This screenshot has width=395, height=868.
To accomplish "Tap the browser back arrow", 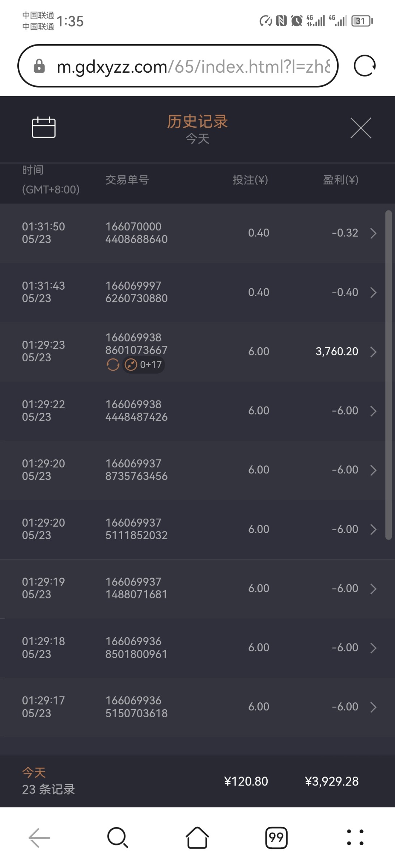I will pos(39,838).
